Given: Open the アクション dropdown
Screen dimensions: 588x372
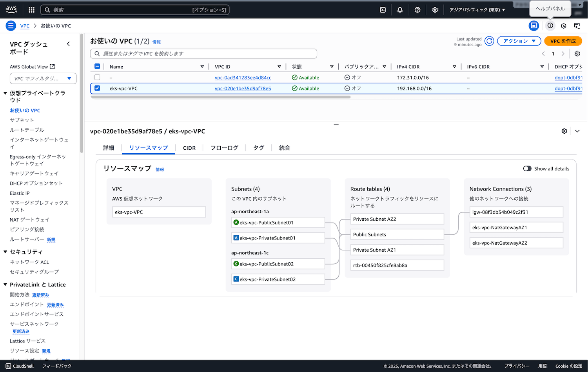Looking at the screenshot, I should [519, 41].
